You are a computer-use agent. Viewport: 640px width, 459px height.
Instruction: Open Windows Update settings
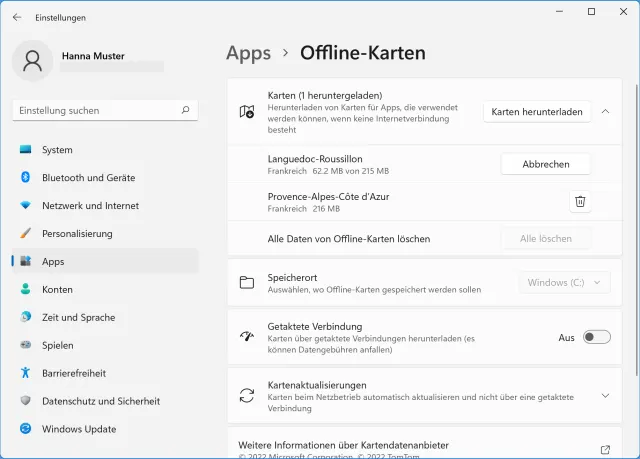point(78,429)
